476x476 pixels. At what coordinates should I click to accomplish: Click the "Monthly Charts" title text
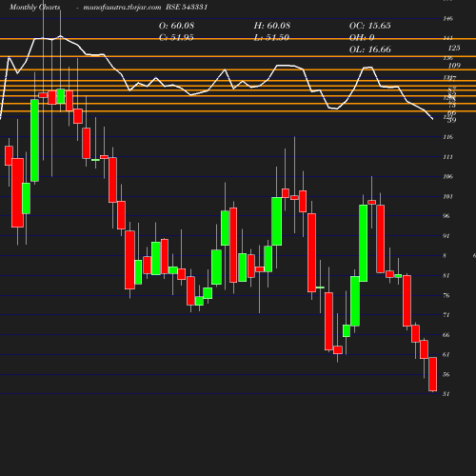tap(34, 7)
